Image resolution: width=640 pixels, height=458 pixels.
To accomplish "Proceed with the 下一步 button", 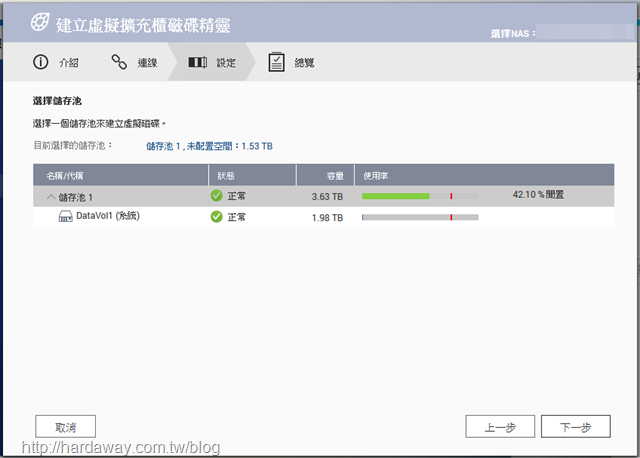I will point(576,427).
